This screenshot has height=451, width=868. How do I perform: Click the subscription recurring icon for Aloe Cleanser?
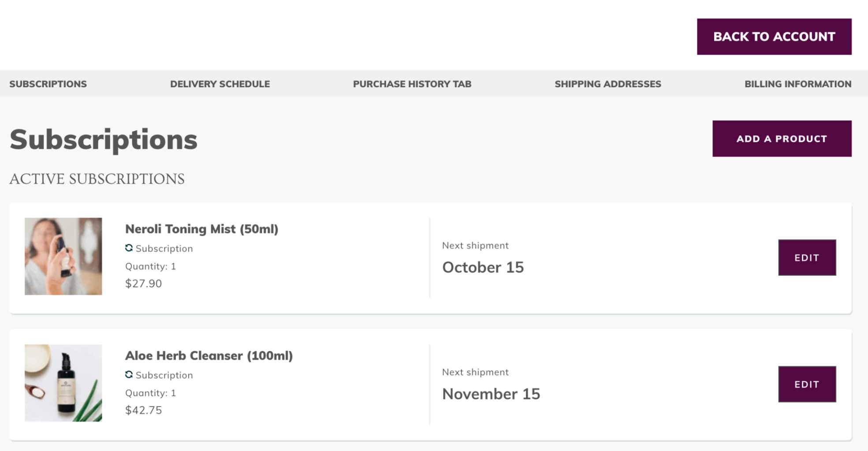tap(129, 375)
